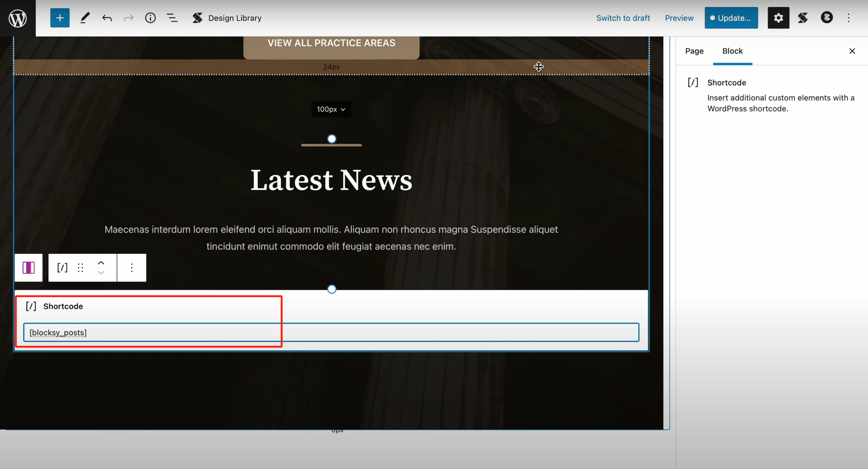The image size is (868, 469).
Task: Open the block inserter plus button
Action: pos(60,18)
